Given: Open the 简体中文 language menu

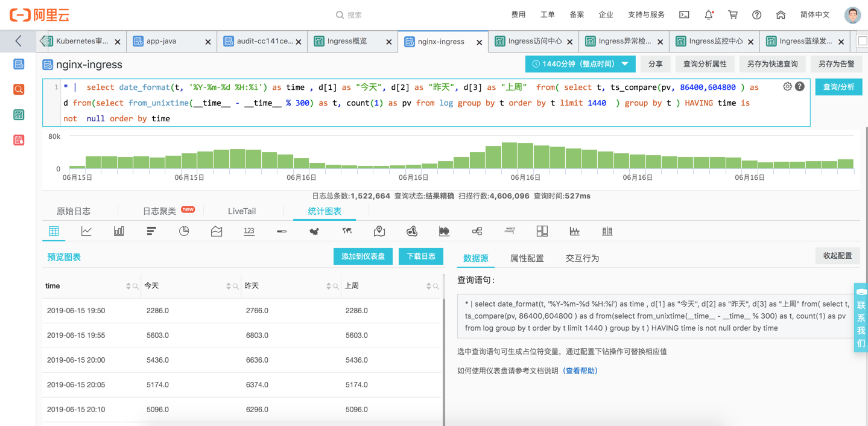Looking at the screenshot, I should (815, 14).
